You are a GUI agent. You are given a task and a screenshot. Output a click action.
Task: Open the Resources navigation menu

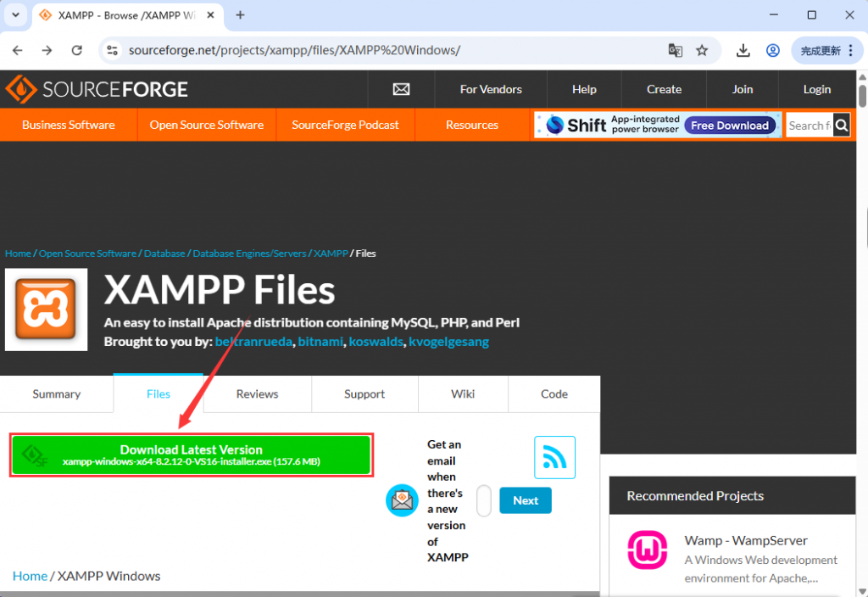(x=472, y=125)
